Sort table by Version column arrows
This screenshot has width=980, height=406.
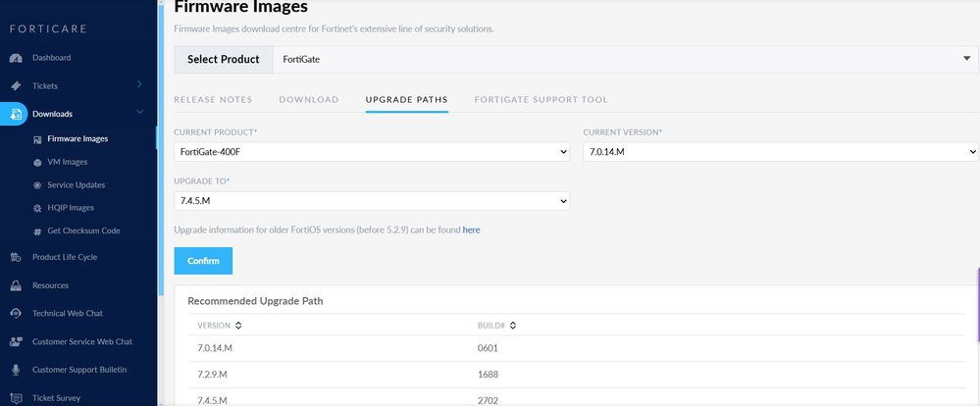[238, 326]
